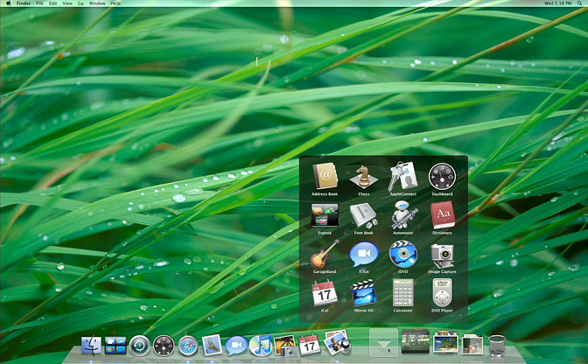Screen dimensions: 588x364
Task: Launch Chess from the applications grid
Action: tap(364, 177)
